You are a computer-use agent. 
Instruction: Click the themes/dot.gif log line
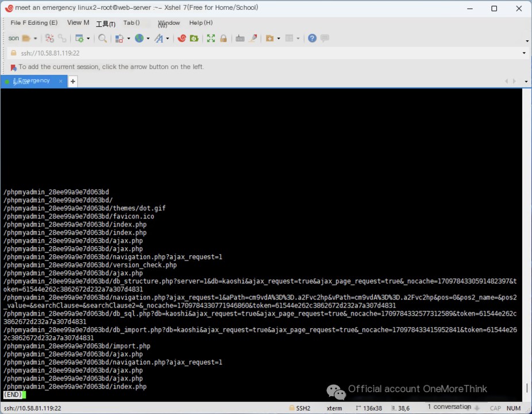pyautogui.click(x=84, y=208)
